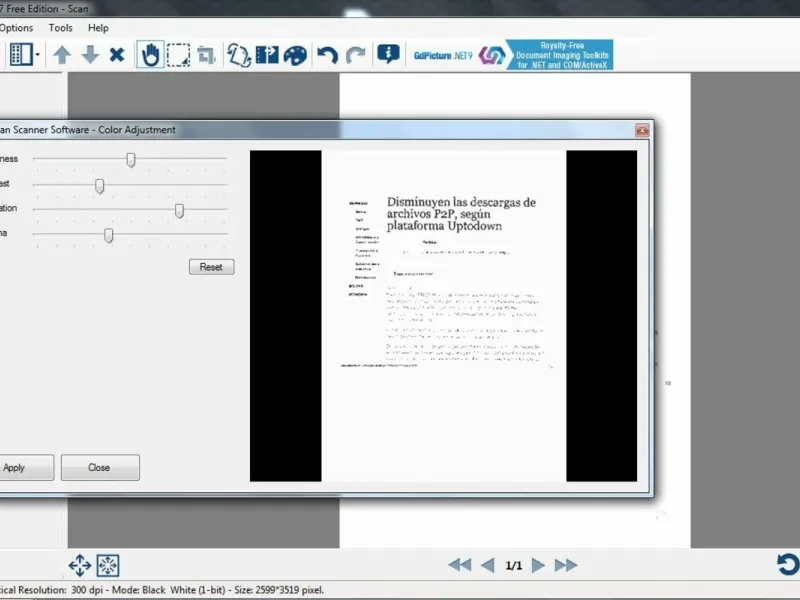Screen dimensions: 800x600
Task: Click the four-arrow move view icon
Action: (80, 565)
